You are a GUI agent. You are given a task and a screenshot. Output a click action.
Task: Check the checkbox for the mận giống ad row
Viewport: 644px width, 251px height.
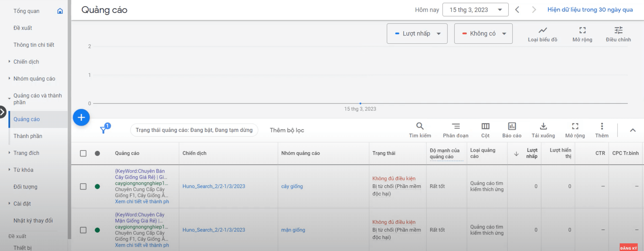pos(83,230)
